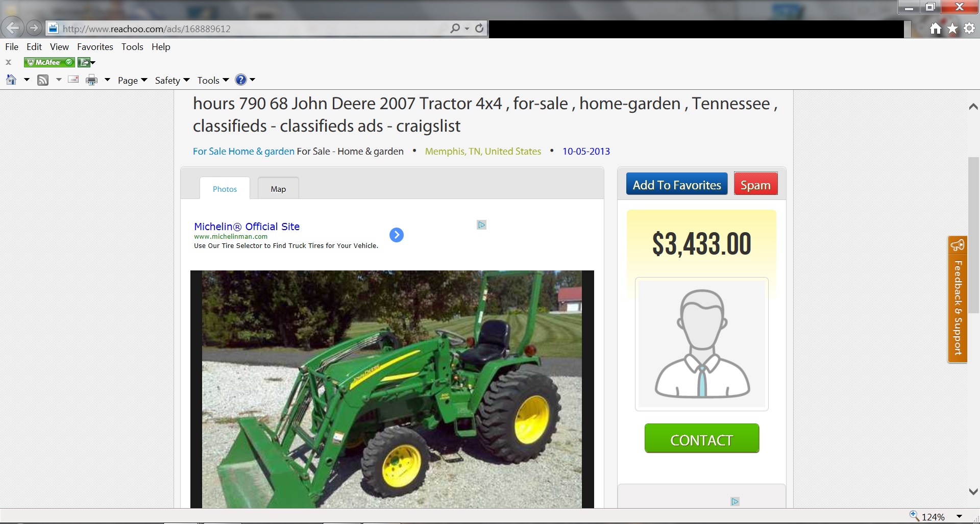
Task: Expand the Safety dropdown menu
Action: pos(173,80)
